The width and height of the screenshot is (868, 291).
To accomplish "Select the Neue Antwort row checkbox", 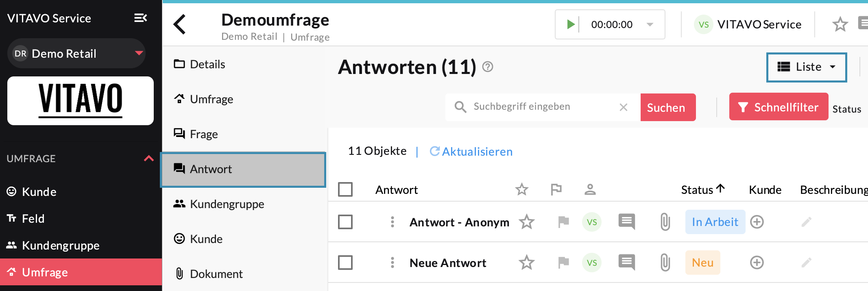I will [x=345, y=263].
